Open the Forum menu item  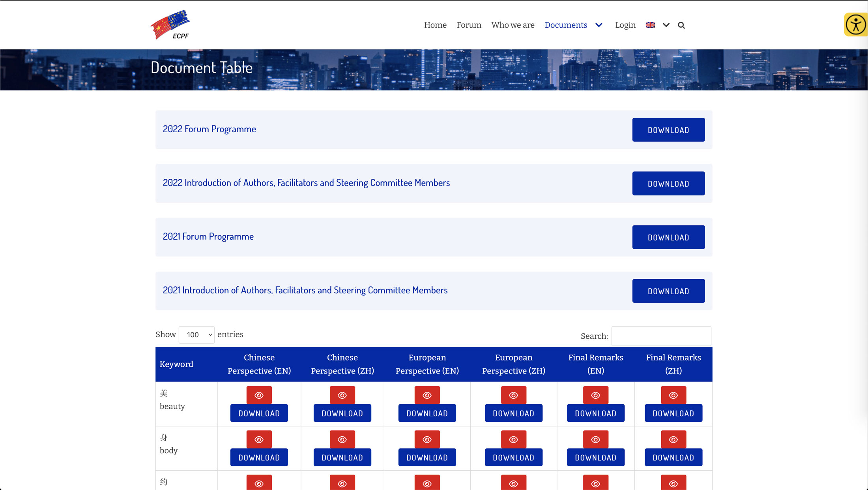pyautogui.click(x=469, y=25)
